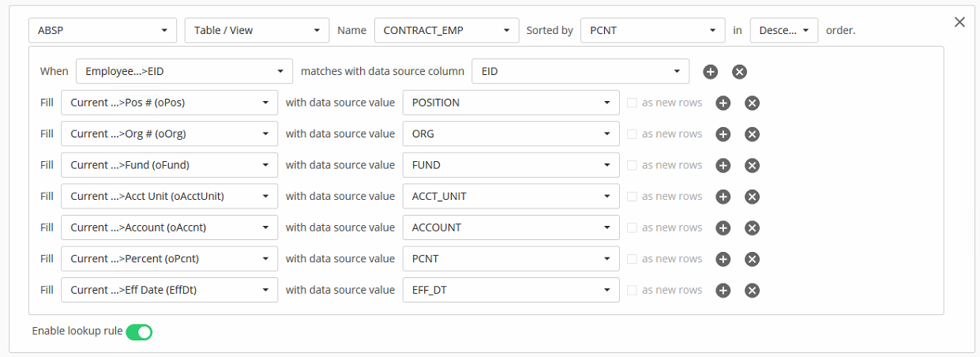Viewport: 980px width, 357px height.
Task: Check 'as new rows' for POSITION row
Action: pos(632,103)
